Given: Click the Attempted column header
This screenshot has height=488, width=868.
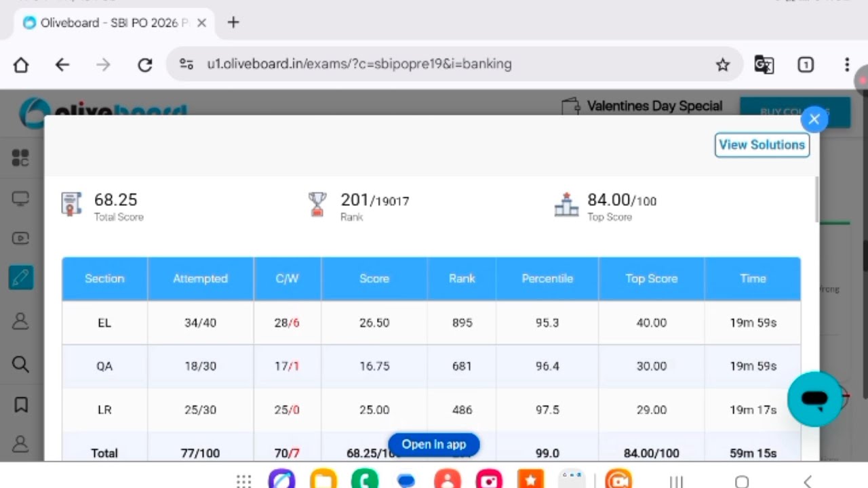Looking at the screenshot, I should tap(201, 279).
